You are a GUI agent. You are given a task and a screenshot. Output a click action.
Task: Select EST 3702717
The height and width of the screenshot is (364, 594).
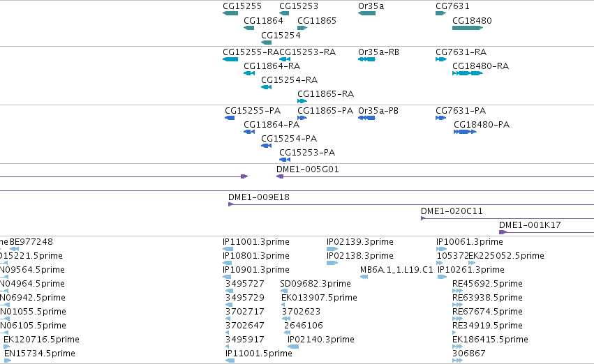228,319
